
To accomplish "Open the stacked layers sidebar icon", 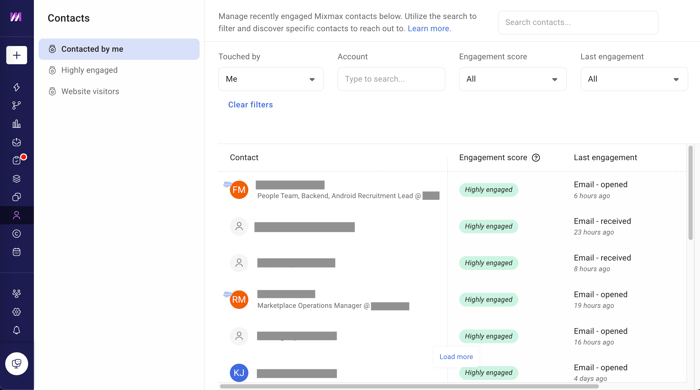I will point(17,179).
